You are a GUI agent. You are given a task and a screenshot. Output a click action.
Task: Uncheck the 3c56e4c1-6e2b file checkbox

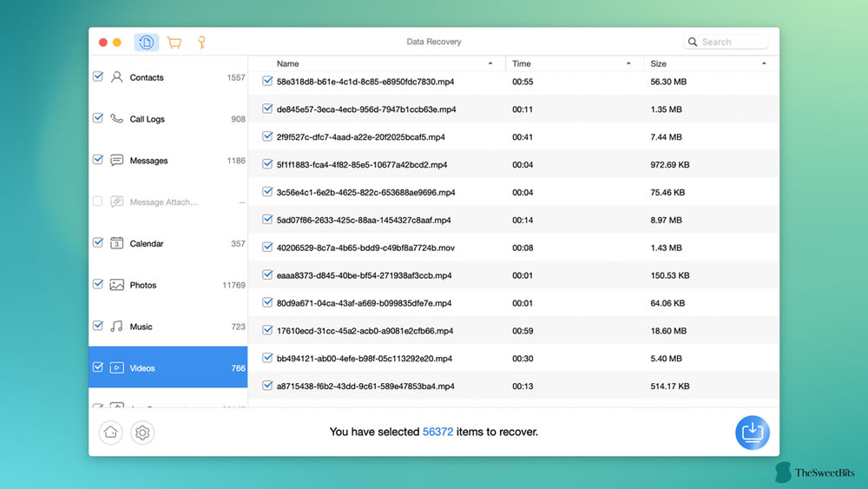point(267,192)
